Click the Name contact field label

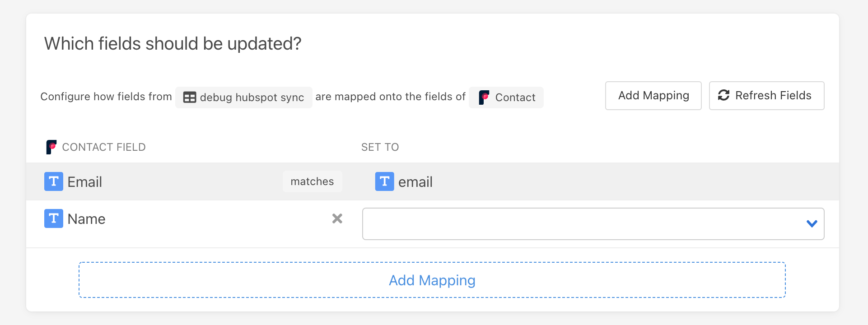pyautogui.click(x=86, y=219)
